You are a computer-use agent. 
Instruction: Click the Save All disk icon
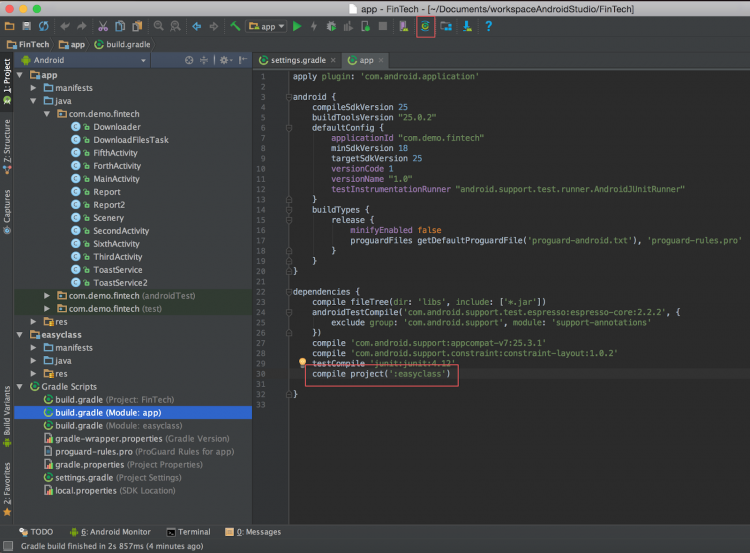[27, 26]
